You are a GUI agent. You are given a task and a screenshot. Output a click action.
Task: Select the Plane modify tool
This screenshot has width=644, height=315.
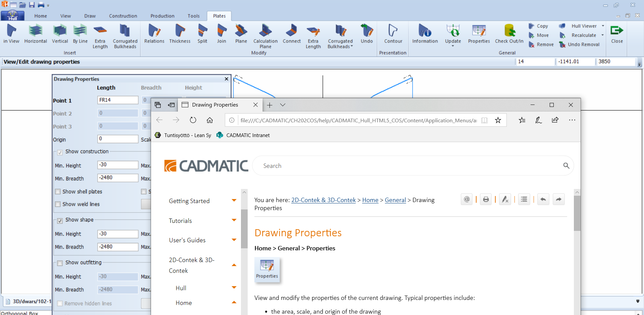tap(241, 34)
